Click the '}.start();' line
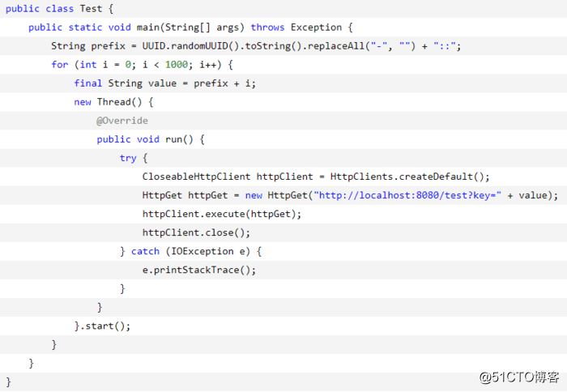 pos(102,326)
